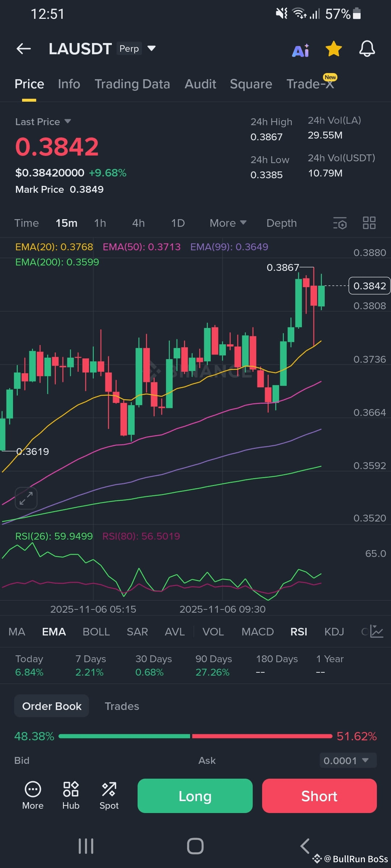Toggle SAR indicator
The height and width of the screenshot is (868, 391).
[x=137, y=632]
